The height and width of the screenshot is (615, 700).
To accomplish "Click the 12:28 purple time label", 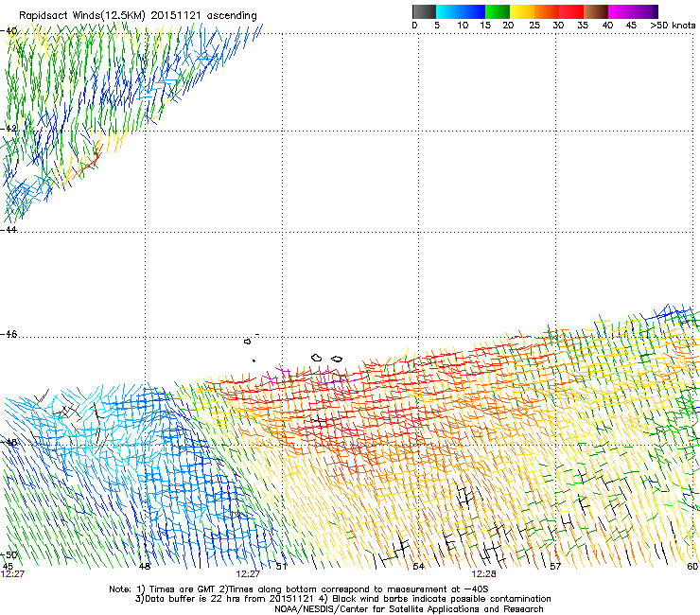I will (x=483, y=574).
